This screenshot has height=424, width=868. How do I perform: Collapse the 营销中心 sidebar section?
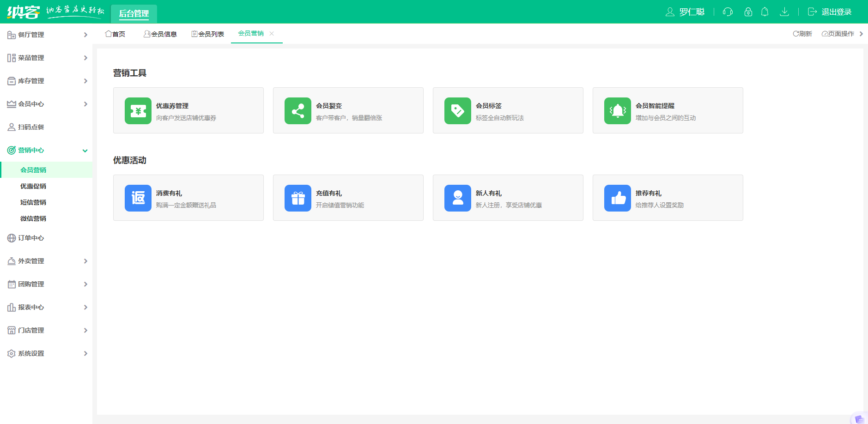85,151
